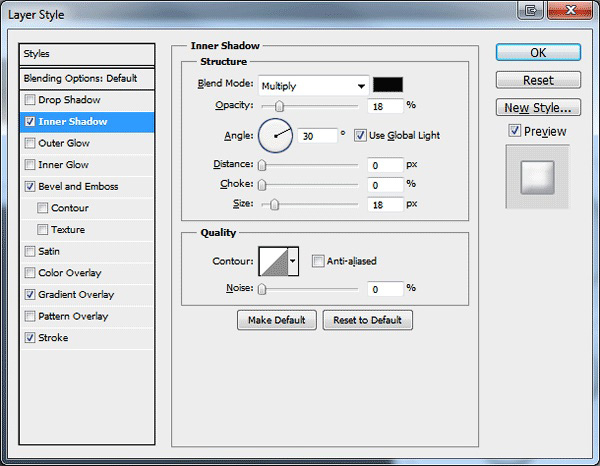The image size is (600, 466).
Task: Click the Size value field
Action: tap(385, 205)
